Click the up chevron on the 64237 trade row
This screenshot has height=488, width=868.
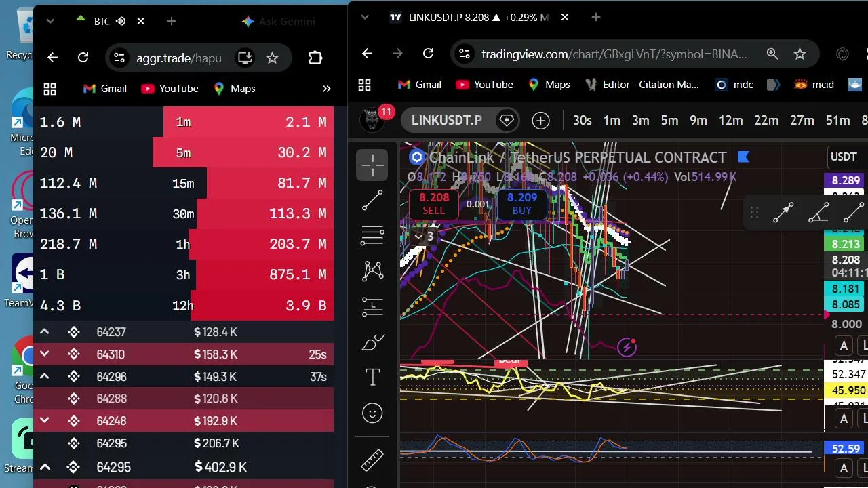pos(45,332)
